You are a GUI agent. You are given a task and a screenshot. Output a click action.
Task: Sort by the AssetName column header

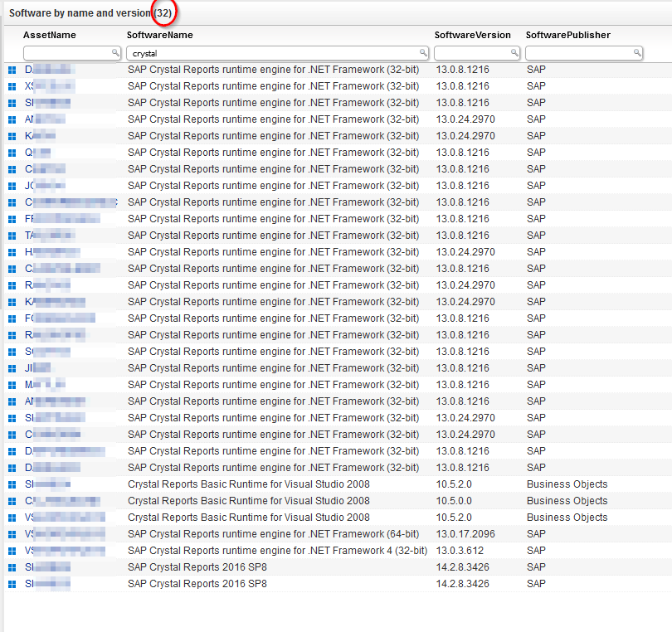pyautogui.click(x=49, y=35)
